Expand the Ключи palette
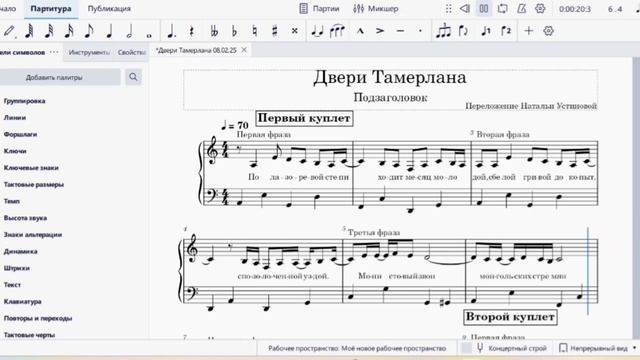Image resolution: width=640 pixels, height=360 pixels. [15, 151]
